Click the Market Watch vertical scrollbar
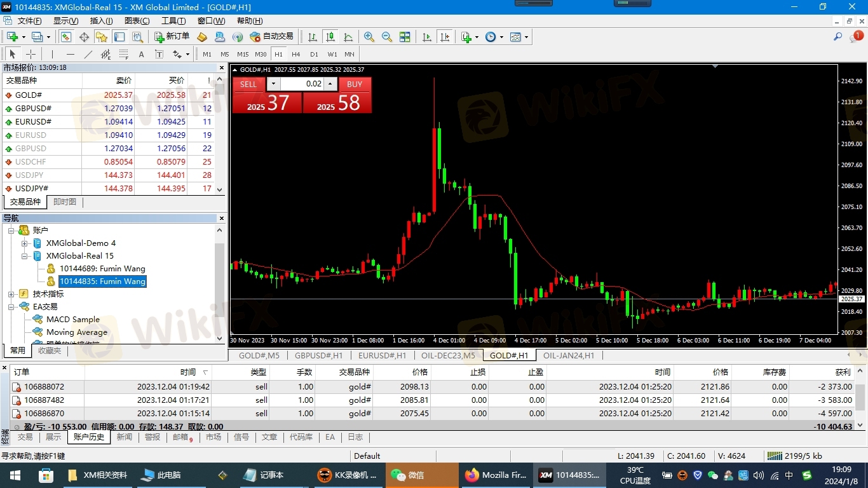Image resolution: width=868 pixels, height=488 pixels. coord(220,135)
